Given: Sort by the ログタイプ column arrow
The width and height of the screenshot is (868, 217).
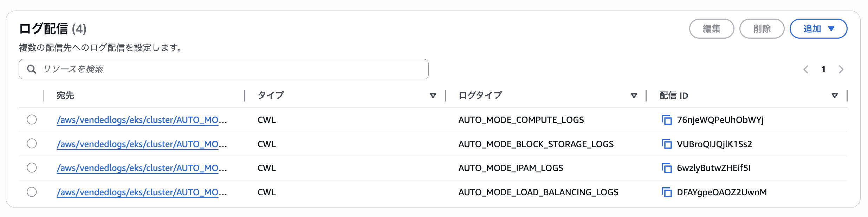Looking at the screenshot, I should (634, 96).
